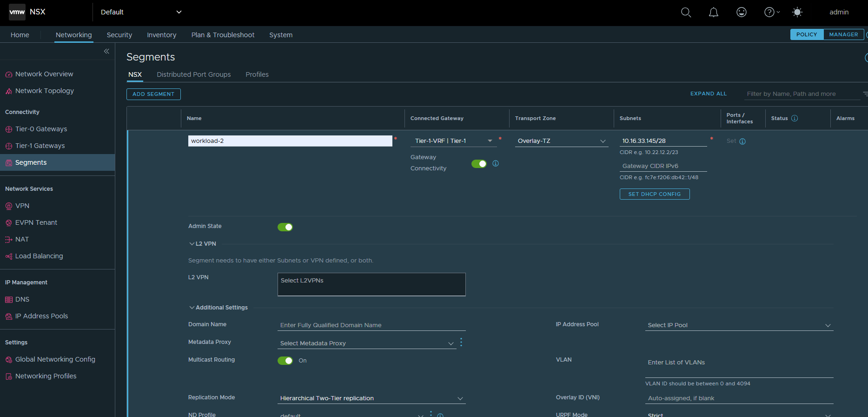The image size is (868, 417).
Task: Click EXPAND ALL link
Action: click(709, 94)
